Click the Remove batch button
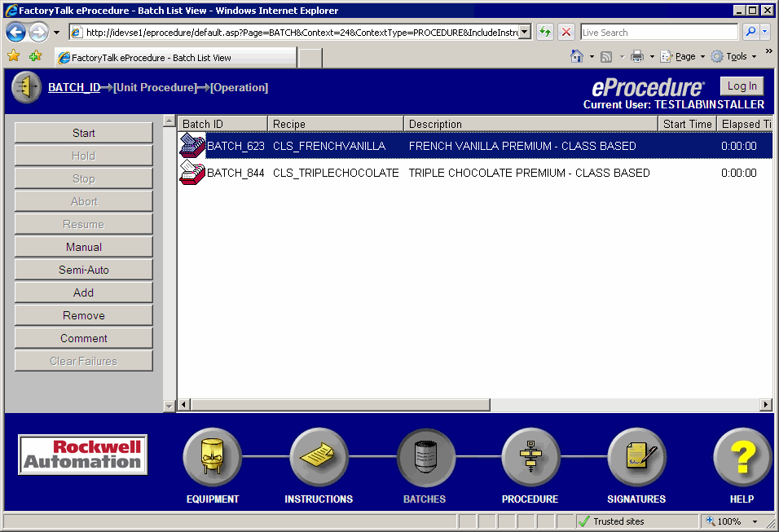 coord(83,315)
